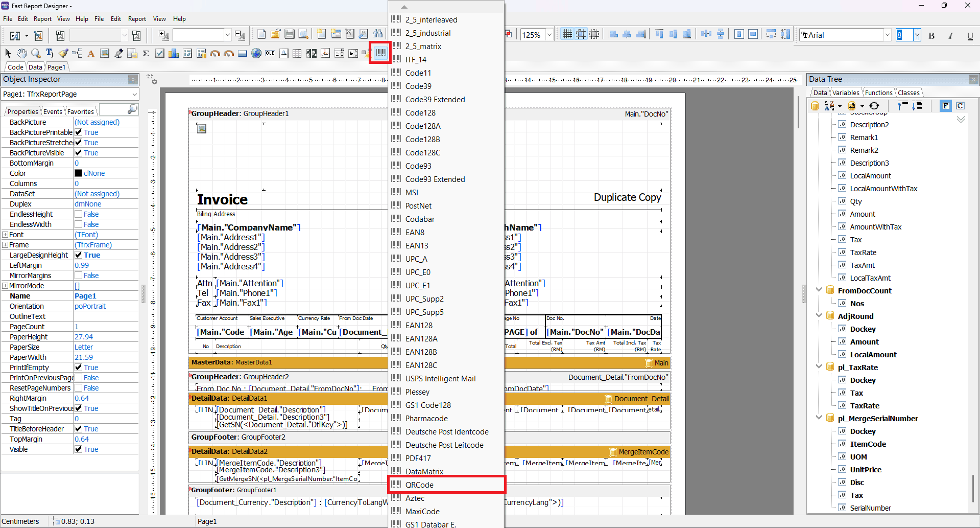Viewport: 980px width, 528px height.
Task: Switch to the Code tab
Action: tap(15, 67)
